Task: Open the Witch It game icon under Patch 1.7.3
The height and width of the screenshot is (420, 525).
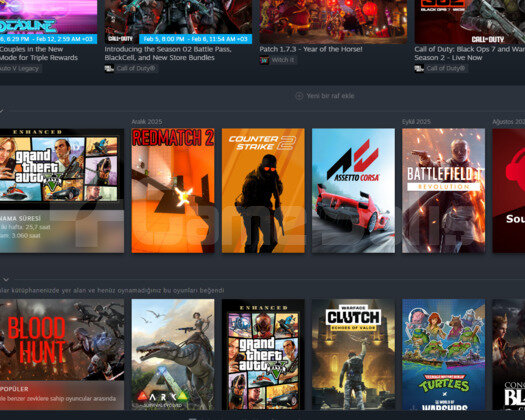Action: click(x=264, y=60)
